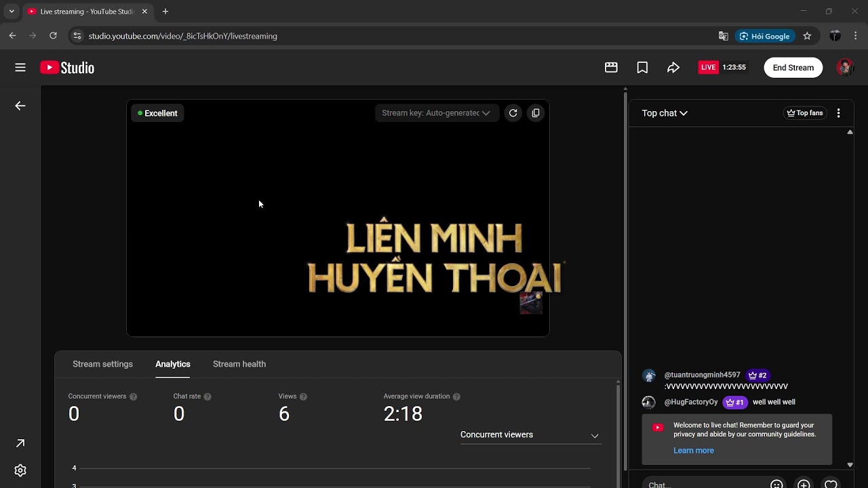Reset the stream key with the refresh icon
This screenshot has height=488, width=868.
point(513,113)
